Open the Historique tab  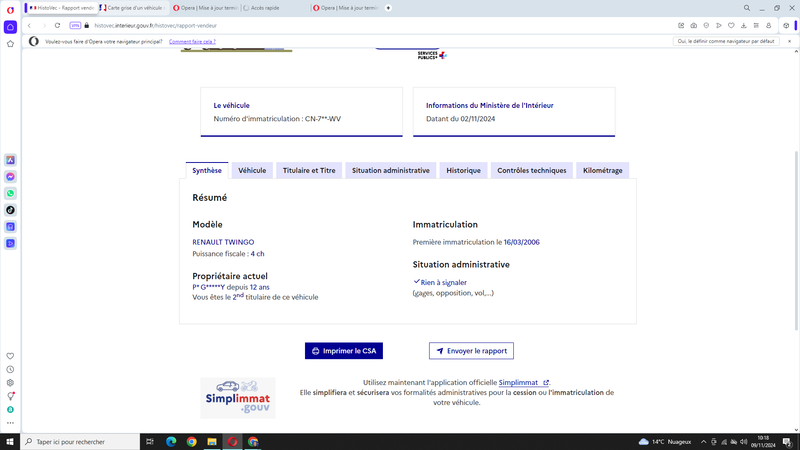pos(463,170)
